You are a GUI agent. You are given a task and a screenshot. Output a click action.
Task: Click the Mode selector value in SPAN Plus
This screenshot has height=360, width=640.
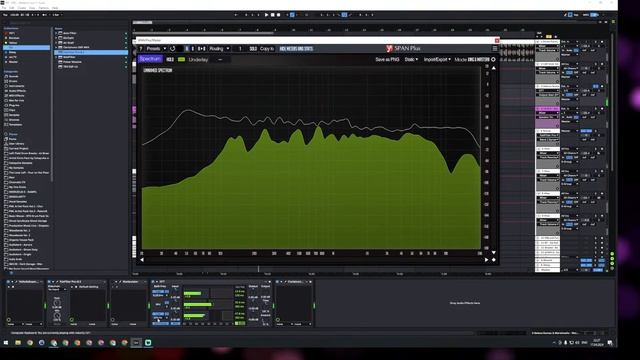pos(478,60)
